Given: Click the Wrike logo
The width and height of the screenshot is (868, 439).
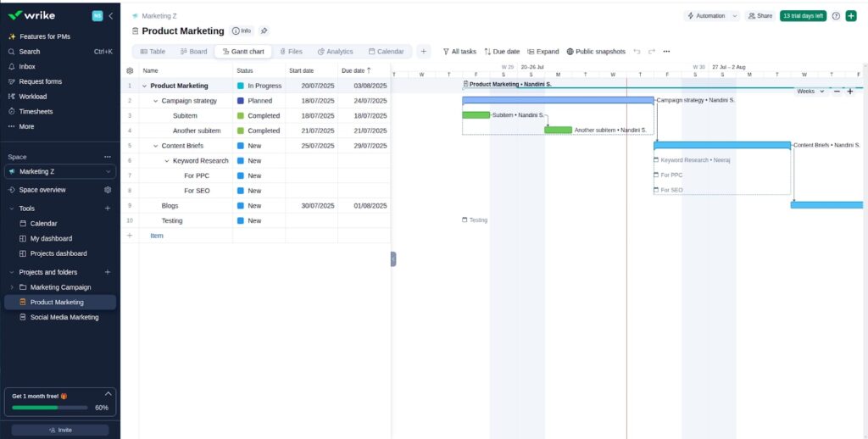Looking at the screenshot, I should tap(31, 15).
